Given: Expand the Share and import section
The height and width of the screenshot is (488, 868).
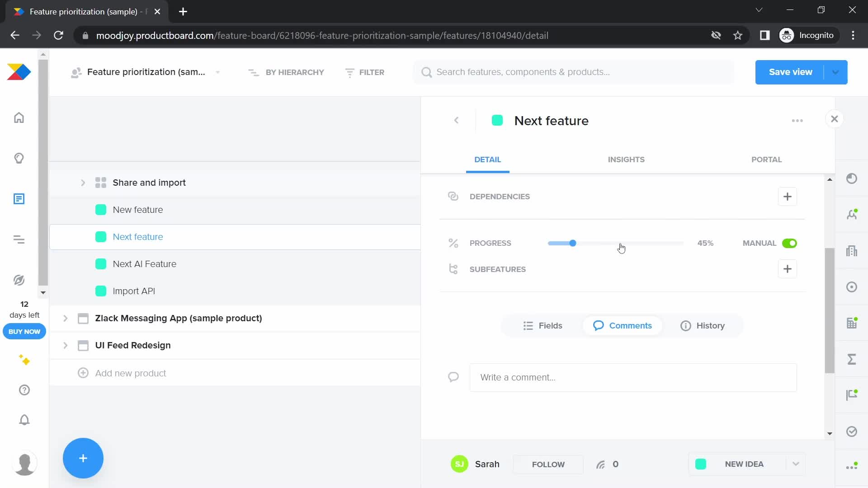Looking at the screenshot, I should pos(82,183).
